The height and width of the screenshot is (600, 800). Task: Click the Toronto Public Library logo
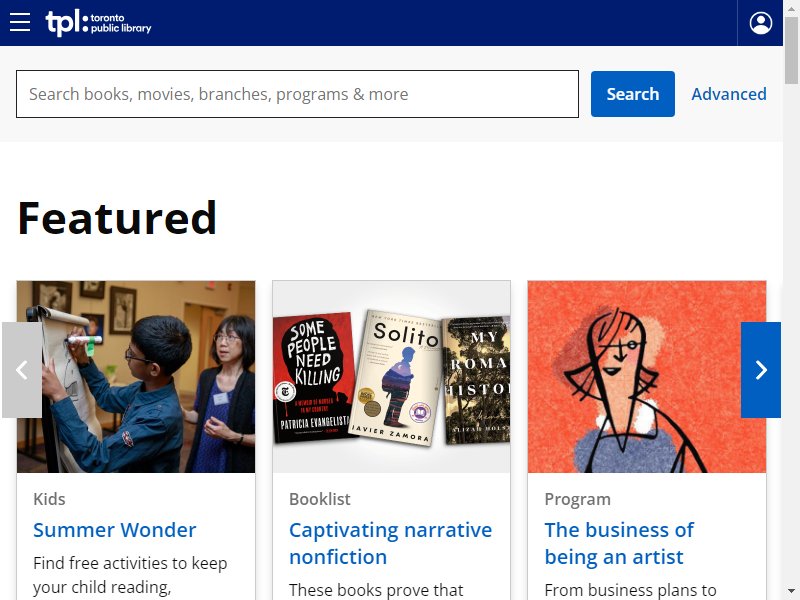click(x=98, y=23)
